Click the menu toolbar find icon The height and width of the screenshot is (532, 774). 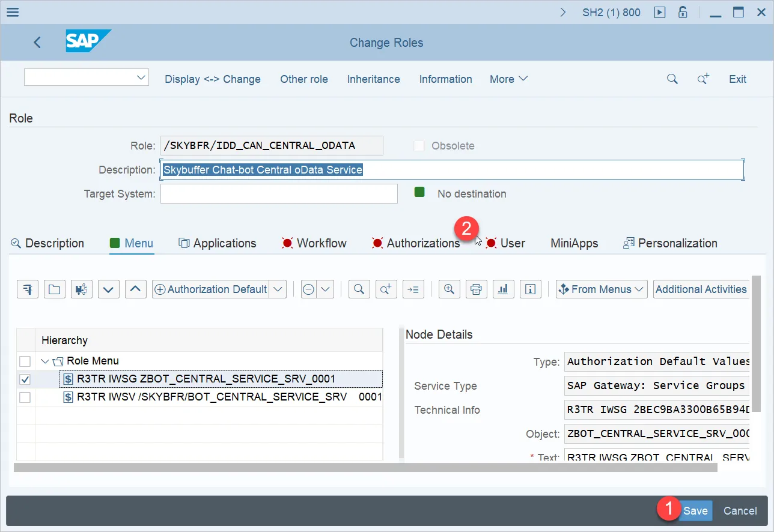point(359,289)
